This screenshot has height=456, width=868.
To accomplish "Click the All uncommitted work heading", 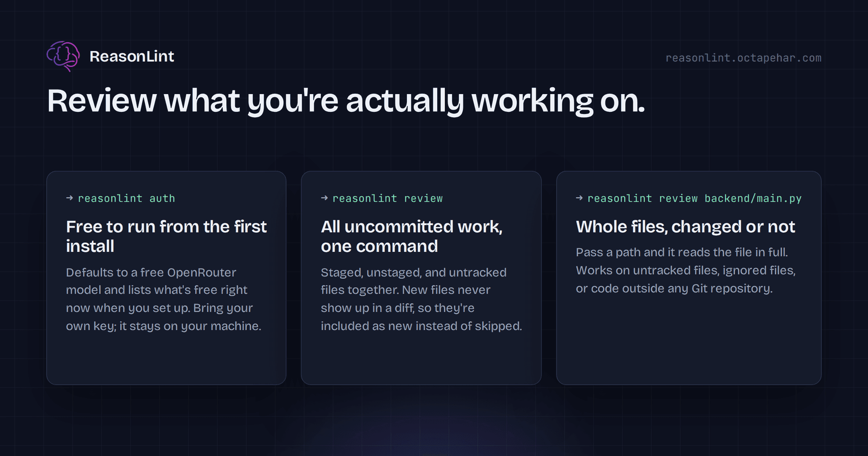I will (x=412, y=236).
